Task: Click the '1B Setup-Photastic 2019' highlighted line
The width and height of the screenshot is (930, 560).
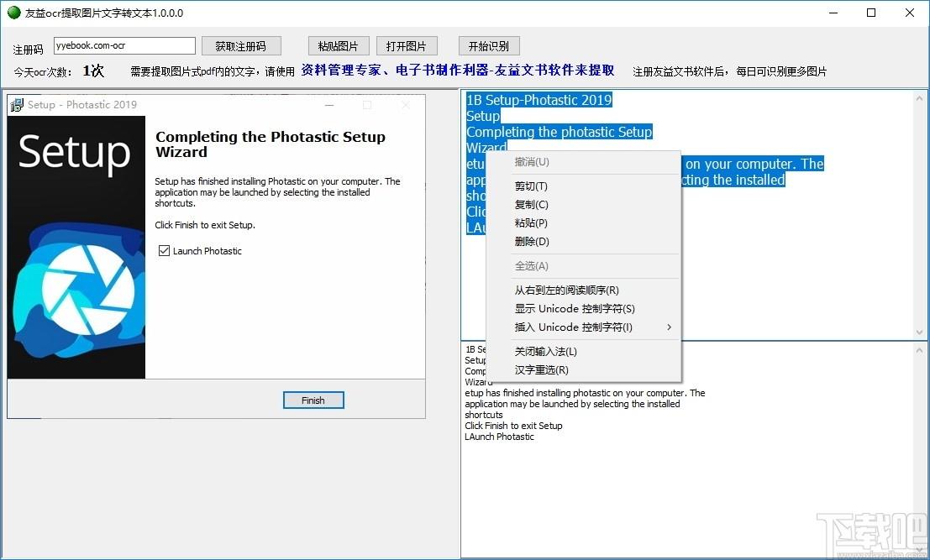Action: point(539,100)
